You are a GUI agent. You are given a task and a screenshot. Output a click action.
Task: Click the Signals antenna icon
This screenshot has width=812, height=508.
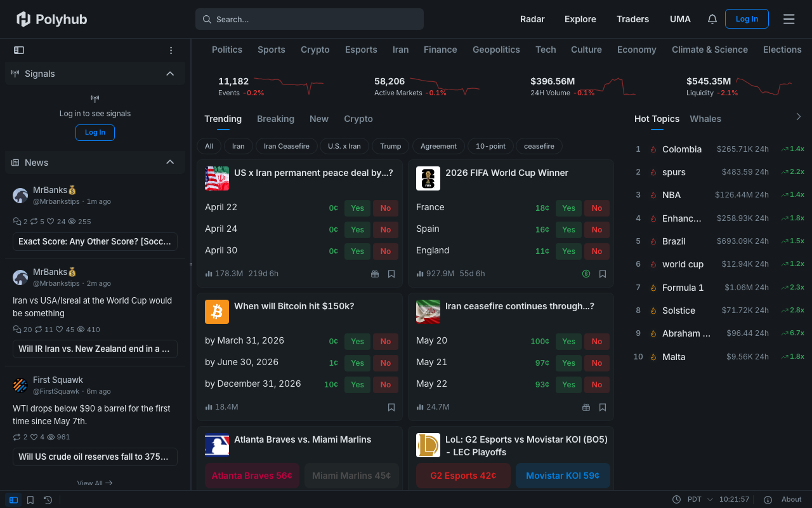coord(15,74)
